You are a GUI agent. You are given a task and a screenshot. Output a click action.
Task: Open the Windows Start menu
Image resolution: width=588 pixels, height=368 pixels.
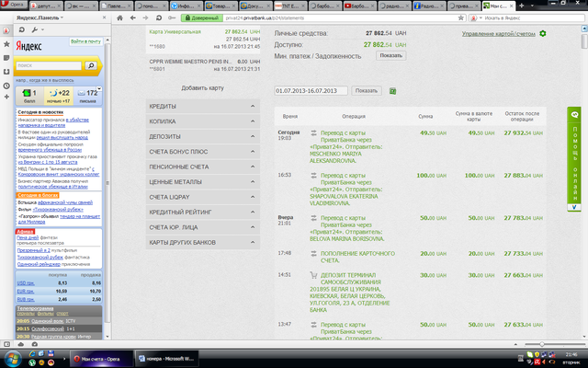tap(13, 359)
